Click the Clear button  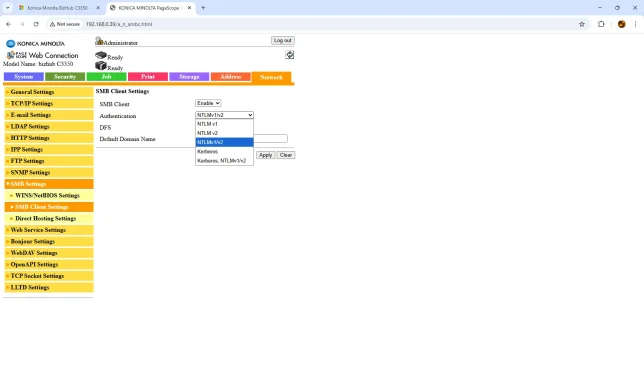(286, 155)
